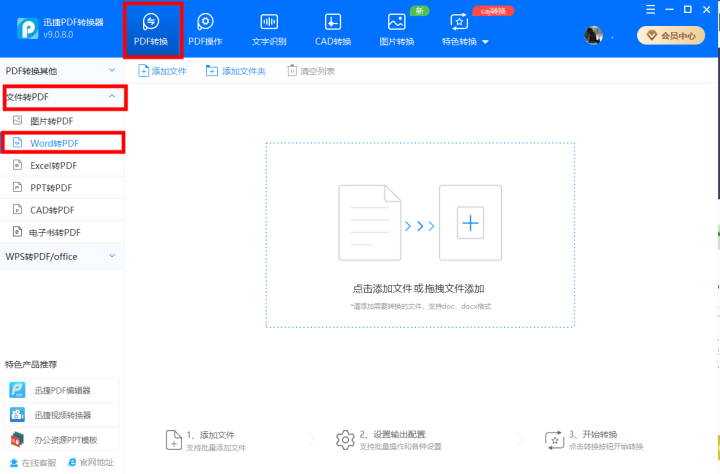Select CAD转PDF in the sidebar
The width and height of the screenshot is (720, 474).
(62, 210)
